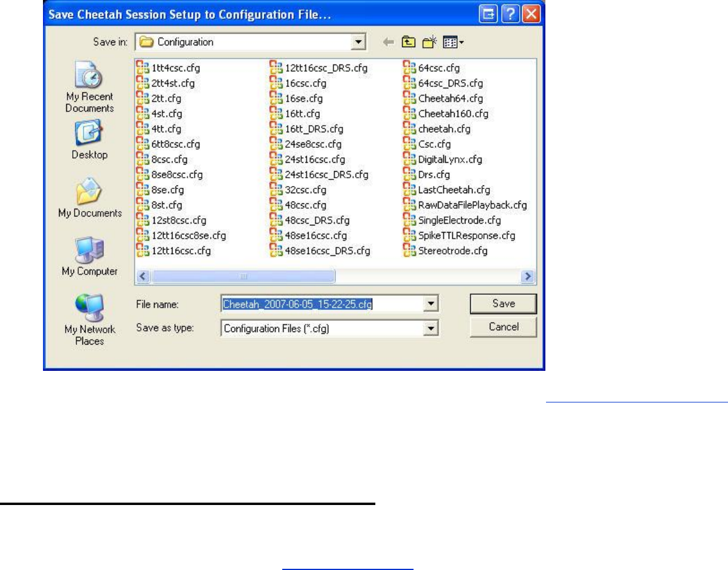Select file 16csc.cfg
The width and height of the screenshot is (728, 570).
pos(299,83)
